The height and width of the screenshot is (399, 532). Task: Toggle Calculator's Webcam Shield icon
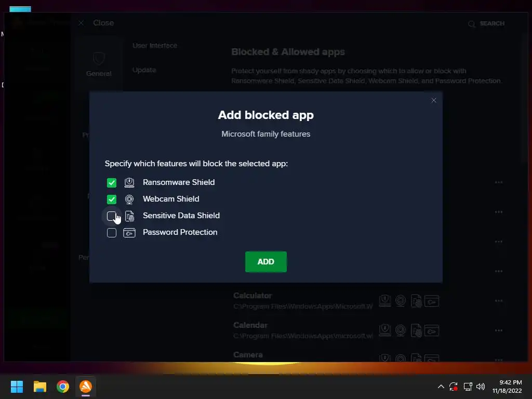tap(401, 301)
